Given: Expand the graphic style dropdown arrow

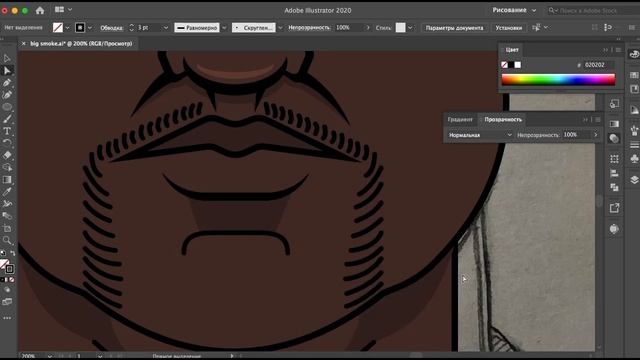Looking at the screenshot, I should [410, 28].
